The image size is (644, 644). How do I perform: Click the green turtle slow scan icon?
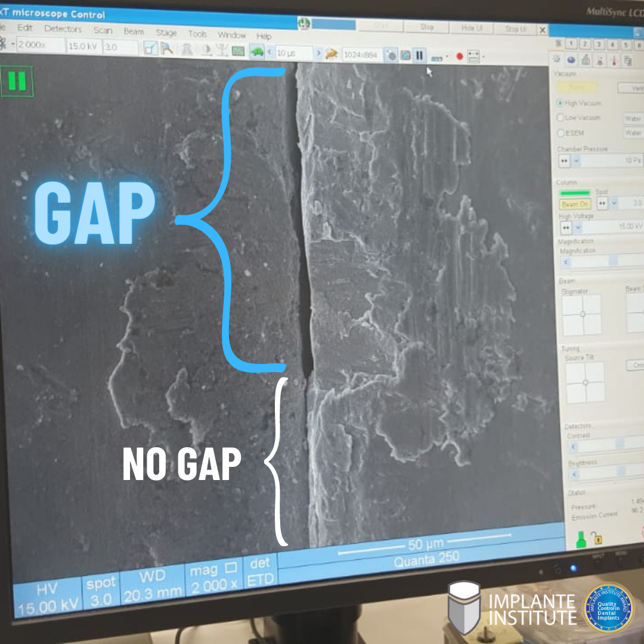(257, 52)
